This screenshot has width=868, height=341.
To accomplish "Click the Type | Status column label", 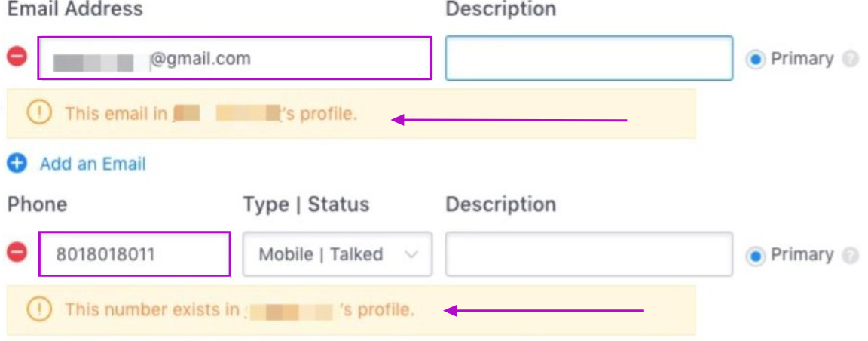I will click(306, 204).
